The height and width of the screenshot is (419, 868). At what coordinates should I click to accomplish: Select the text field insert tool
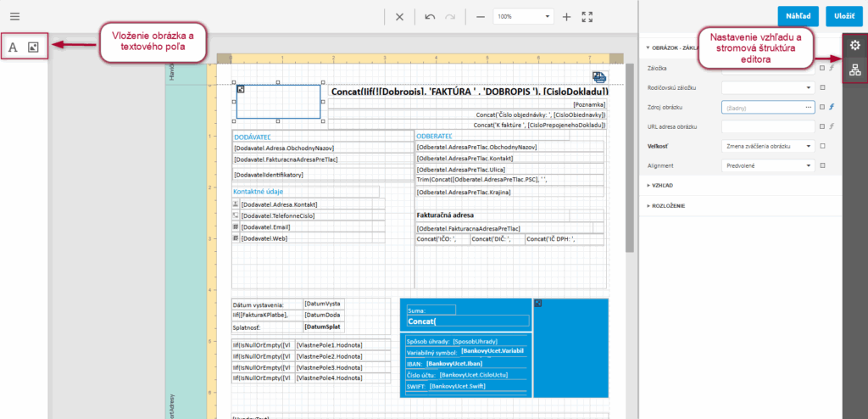[13, 47]
